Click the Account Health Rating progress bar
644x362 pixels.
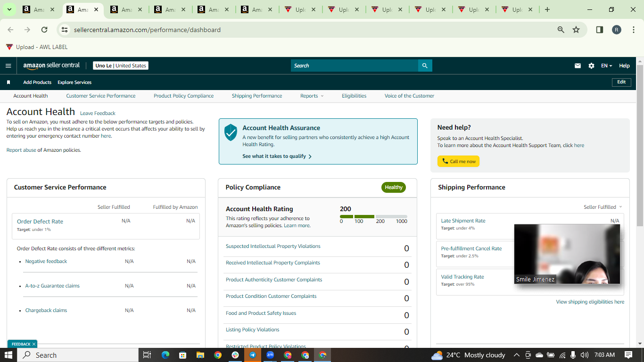pos(373,217)
